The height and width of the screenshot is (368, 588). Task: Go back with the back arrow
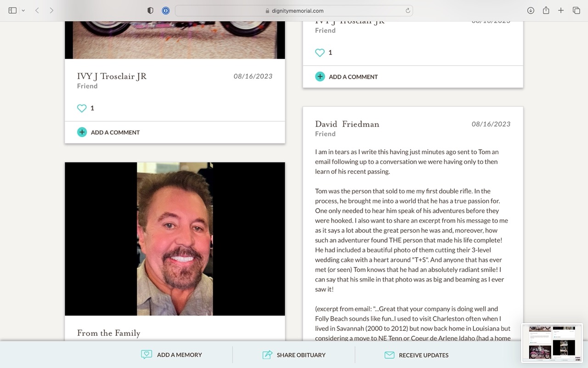[37, 11]
